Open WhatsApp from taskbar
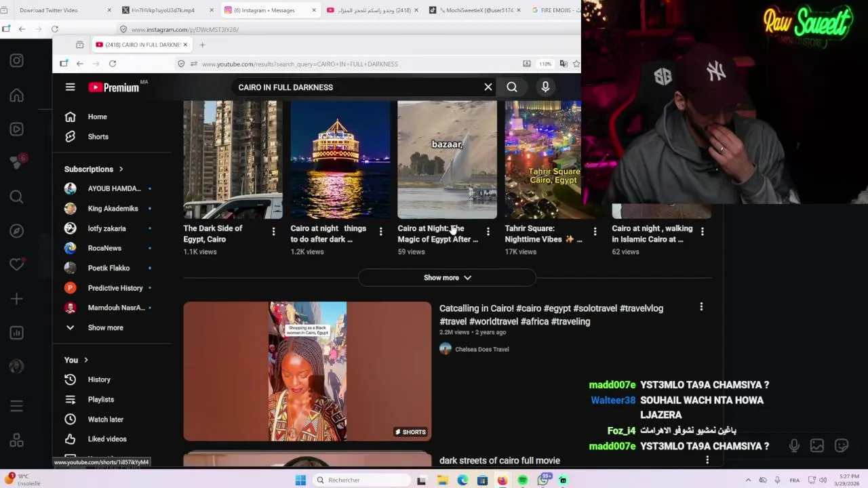The width and height of the screenshot is (868, 488). 543,480
